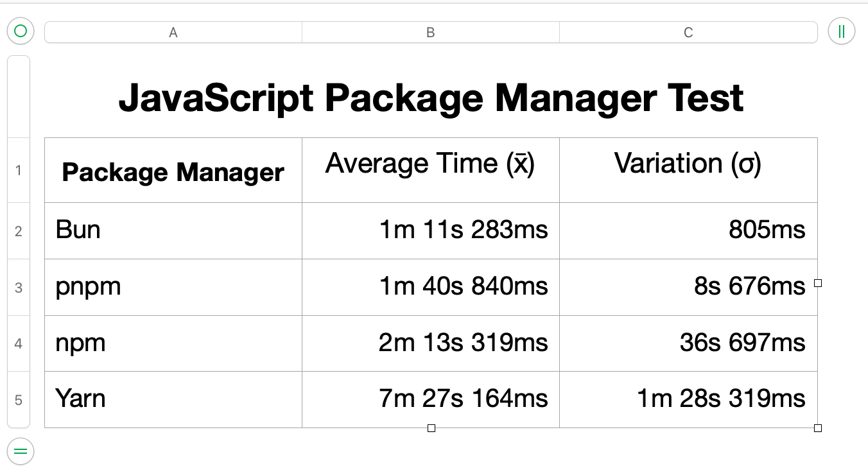Select the Package Manager header cell
This screenshot has width=868, height=475.
[173, 171]
